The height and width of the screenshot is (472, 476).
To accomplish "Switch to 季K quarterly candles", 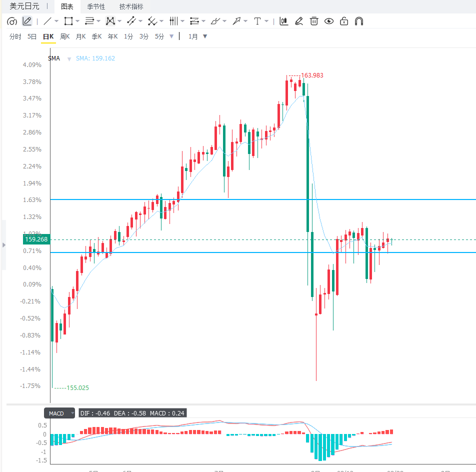I will pos(96,36).
